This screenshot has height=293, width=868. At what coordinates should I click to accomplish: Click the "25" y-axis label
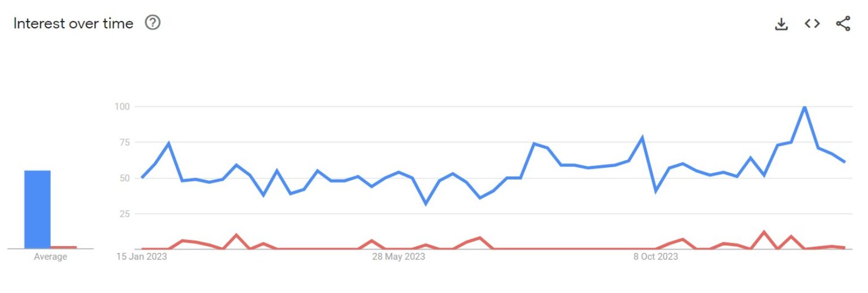click(x=125, y=214)
